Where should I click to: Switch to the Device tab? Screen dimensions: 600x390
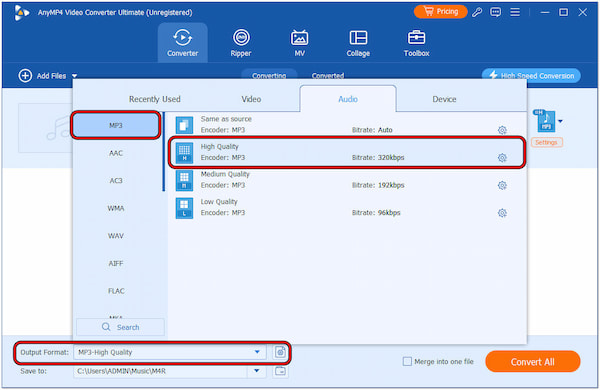444,99
